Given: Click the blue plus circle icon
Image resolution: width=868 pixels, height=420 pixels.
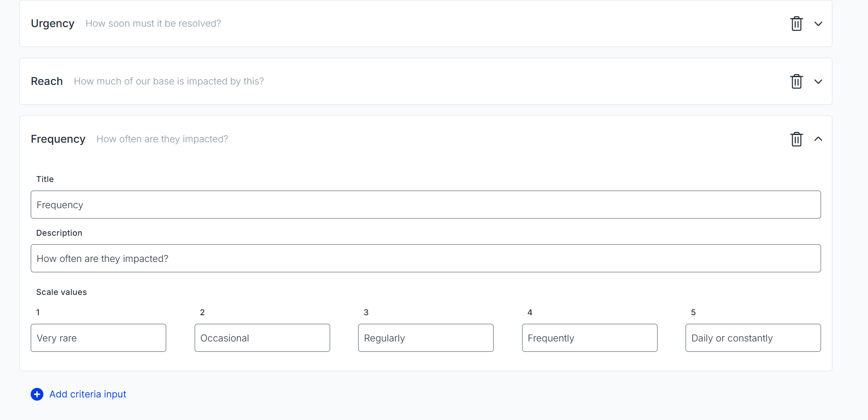Looking at the screenshot, I should point(37,394).
